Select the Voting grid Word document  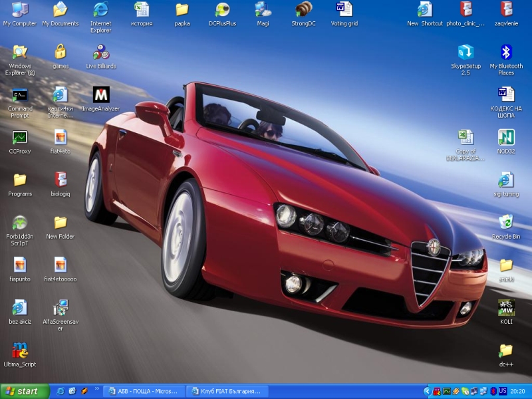[x=344, y=10]
